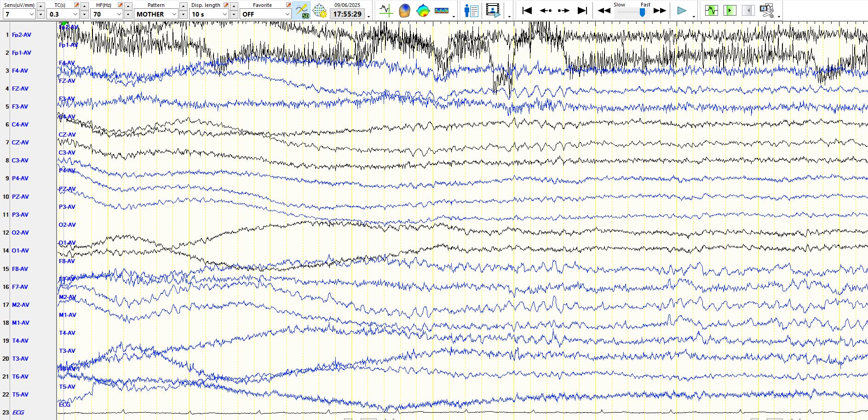868x420 pixels.
Task: Select the T4-AV channel label
Action: pos(20,341)
